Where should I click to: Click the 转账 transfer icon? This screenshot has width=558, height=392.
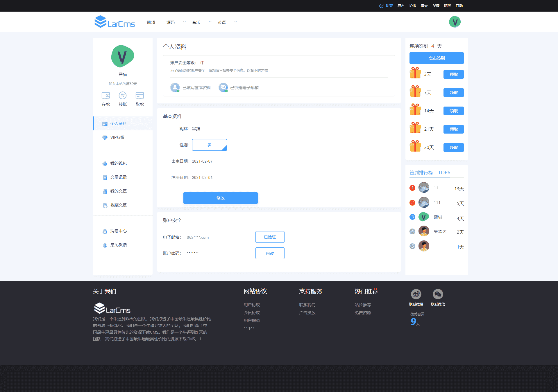(123, 96)
